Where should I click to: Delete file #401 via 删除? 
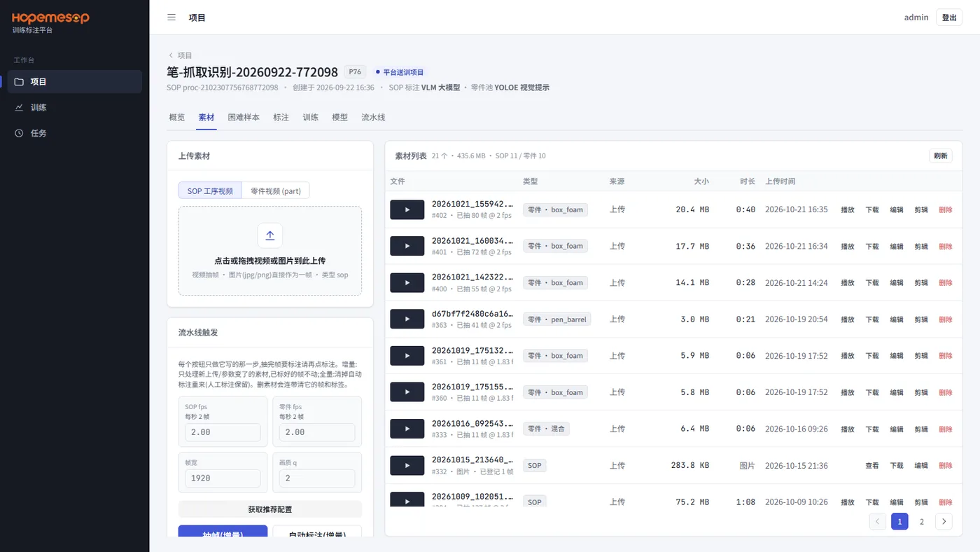pos(945,247)
